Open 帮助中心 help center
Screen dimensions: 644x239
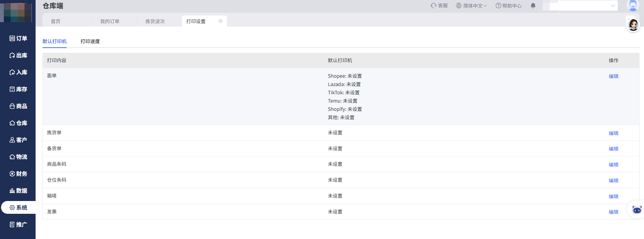click(509, 6)
